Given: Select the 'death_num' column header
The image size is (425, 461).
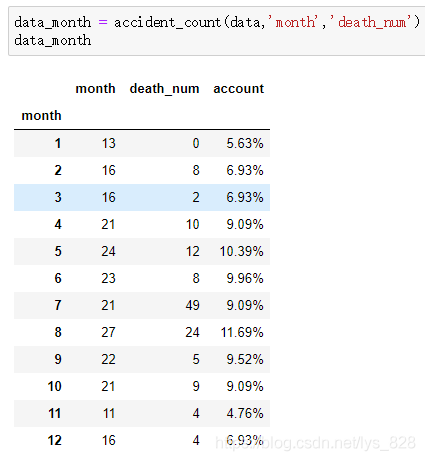Looking at the screenshot, I should pos(164,89).
